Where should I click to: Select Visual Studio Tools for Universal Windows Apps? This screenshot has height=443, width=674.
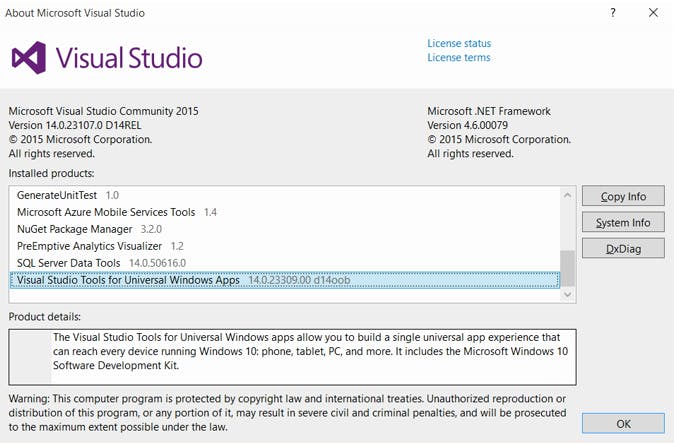pos(129,280)
